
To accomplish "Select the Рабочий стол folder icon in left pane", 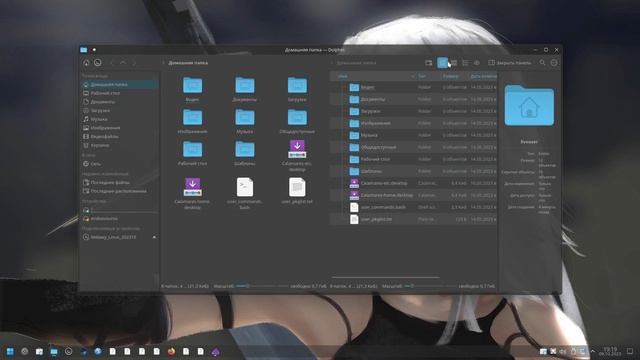I will pos(192,149).
